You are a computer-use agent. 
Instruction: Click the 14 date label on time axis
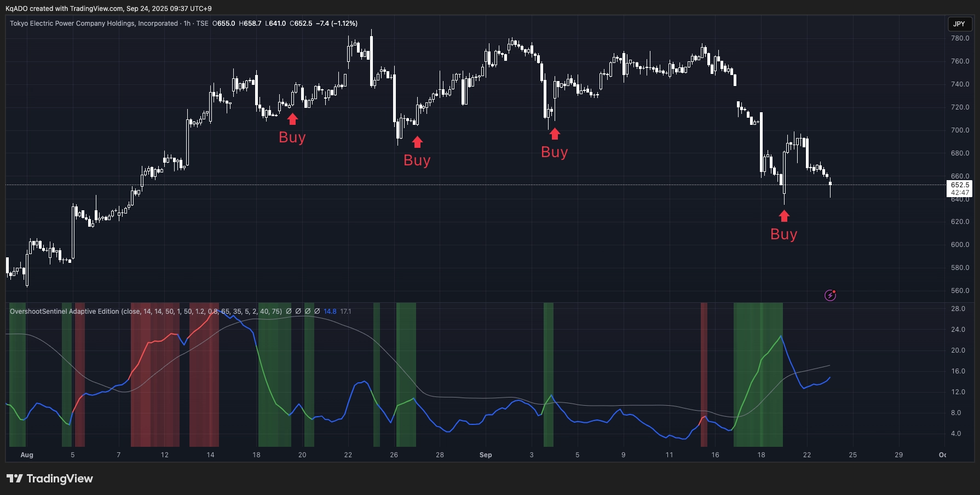coord(211,455)
